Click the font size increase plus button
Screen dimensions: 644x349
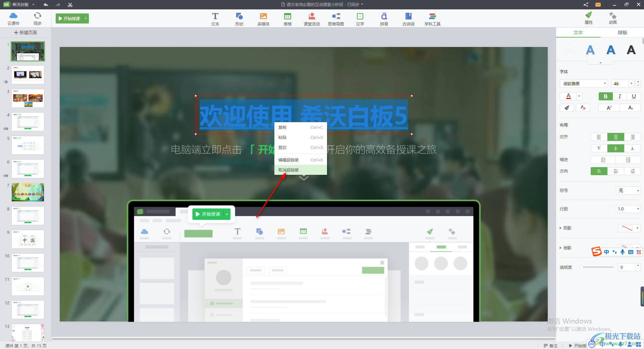tap(638, 82)
